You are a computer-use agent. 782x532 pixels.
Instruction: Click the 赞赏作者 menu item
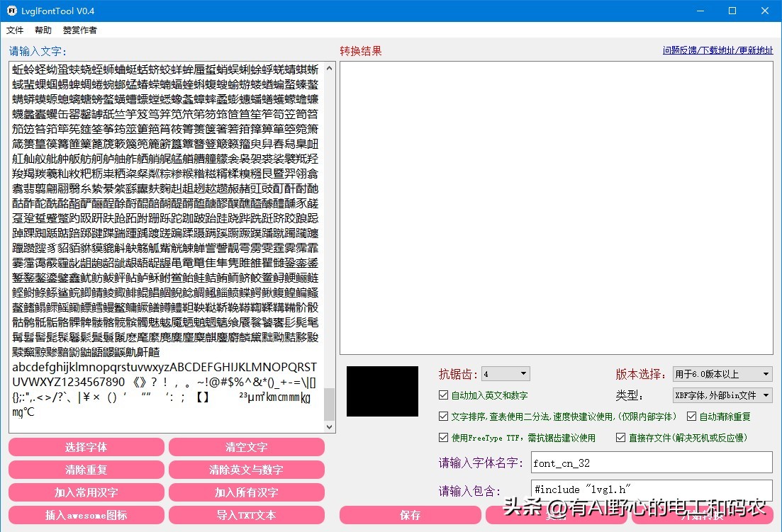[x=79, y=30]
